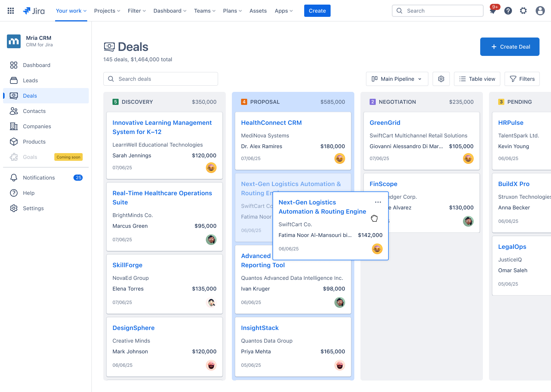Expand the Dashboard top menu
Image resolution: width=551 pixels, height=392 pixels.
point(170,11)
